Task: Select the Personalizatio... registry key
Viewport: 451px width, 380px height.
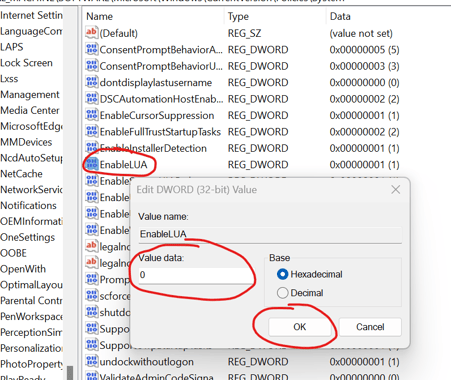Action: pyautogui.click(x=31, y=348)
